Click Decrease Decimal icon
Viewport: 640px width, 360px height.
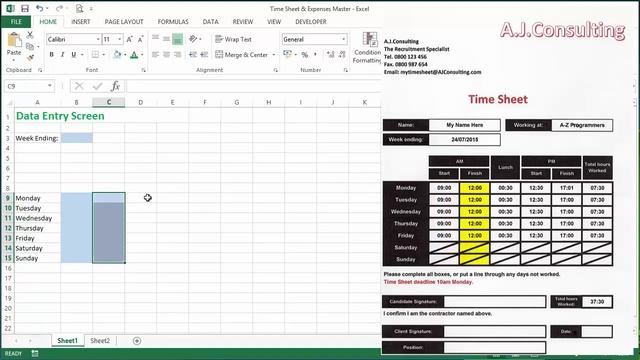pos(342,54)
